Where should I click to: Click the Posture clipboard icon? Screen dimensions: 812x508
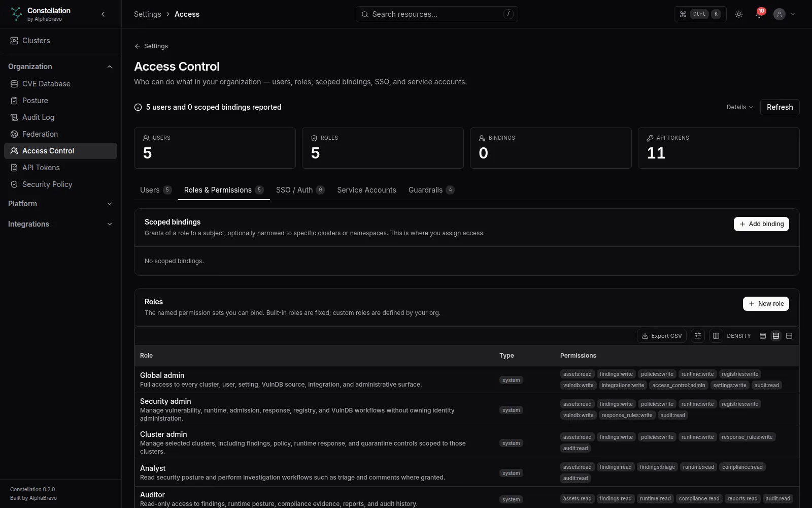(x=14, y=101)
